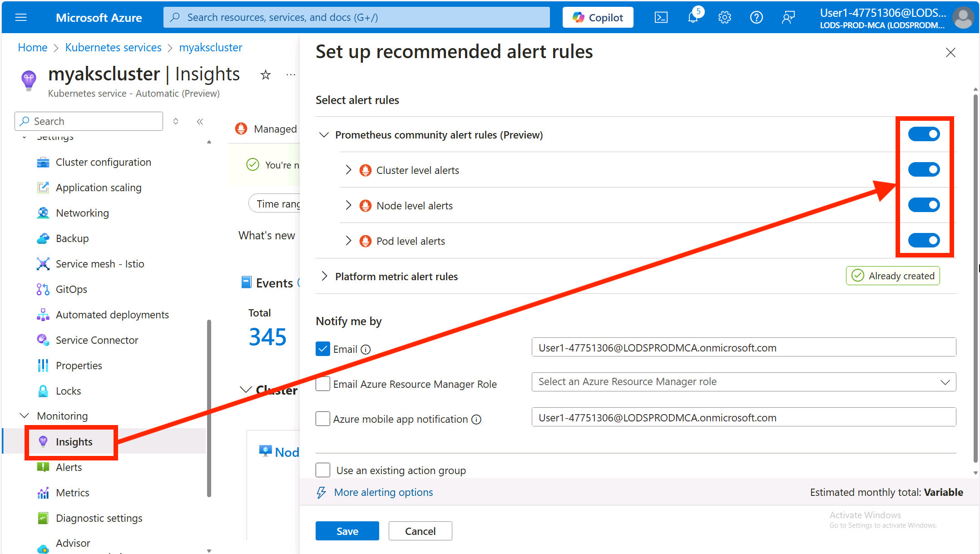Open portal settings gear icon

724,17
